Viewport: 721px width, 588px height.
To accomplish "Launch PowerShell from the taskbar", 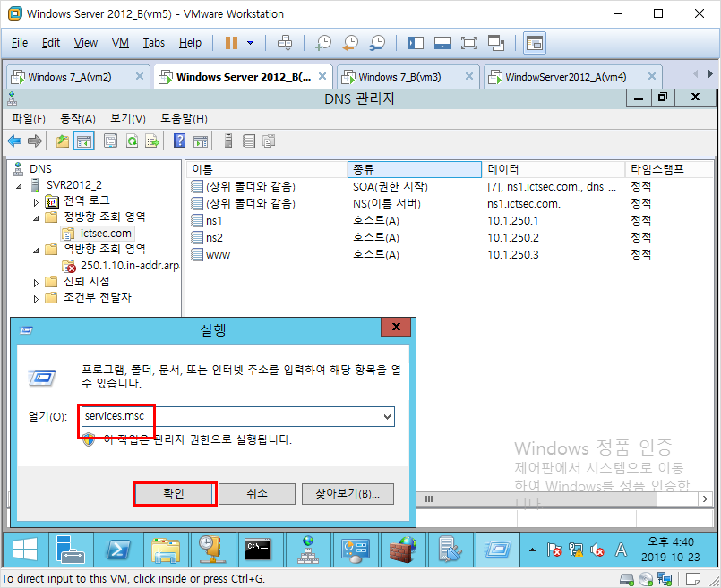I will (x=118, y=550).
